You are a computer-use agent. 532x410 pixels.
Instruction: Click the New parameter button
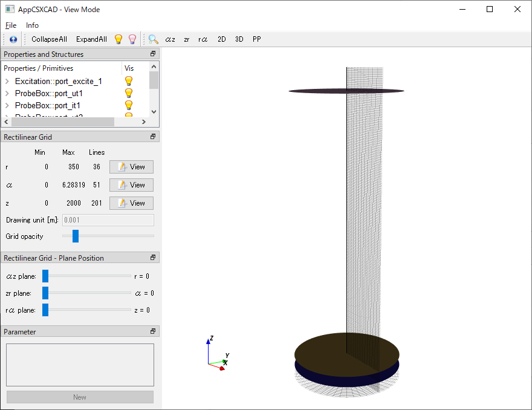click(80, 397)
